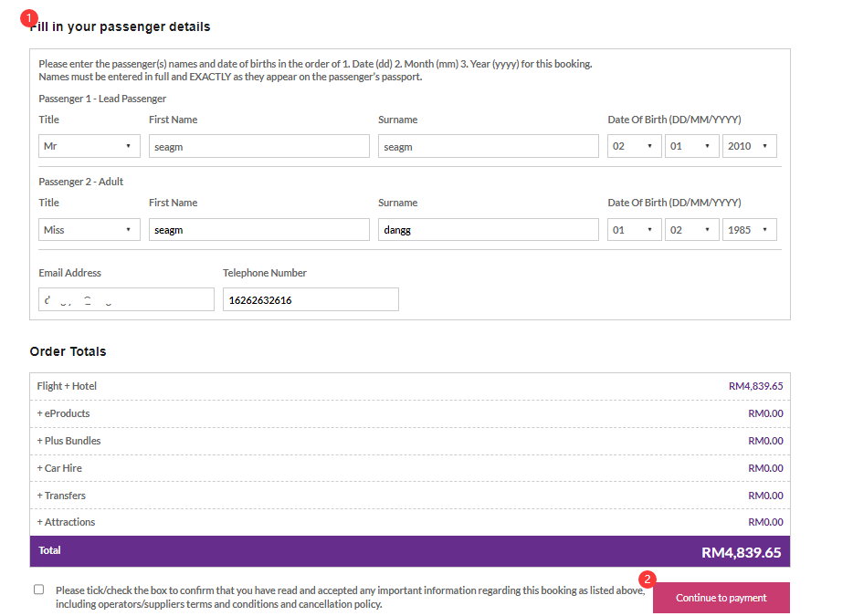Click the + Attractions row label
This screenshot has width=853, height=616.
[66, 522]
